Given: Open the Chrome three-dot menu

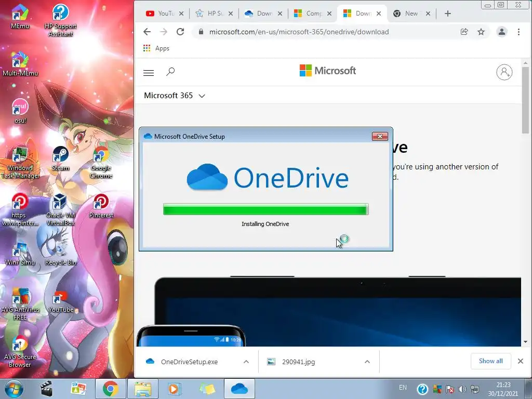Looking at the screenshot, I should coord(518,32).
